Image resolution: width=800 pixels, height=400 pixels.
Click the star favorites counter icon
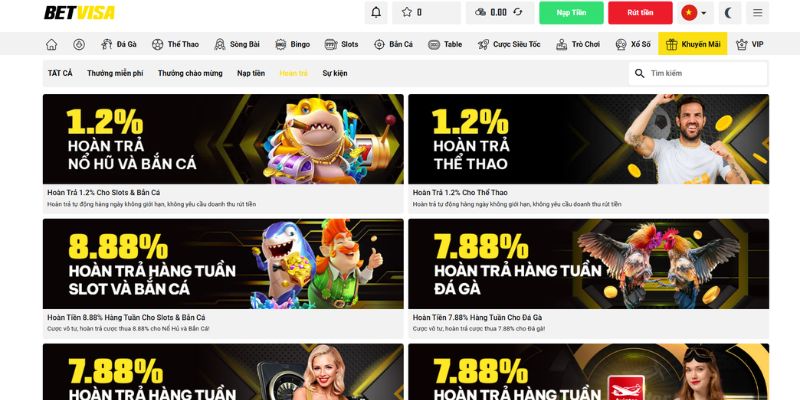coord(407,12)
